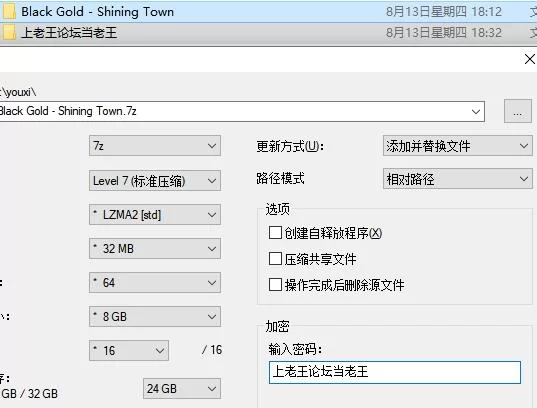Screen dimensions: 537x408
Task: Open the Black Gold - Shining Town folder
Action: pyautogui.click(x=268, y=12)
